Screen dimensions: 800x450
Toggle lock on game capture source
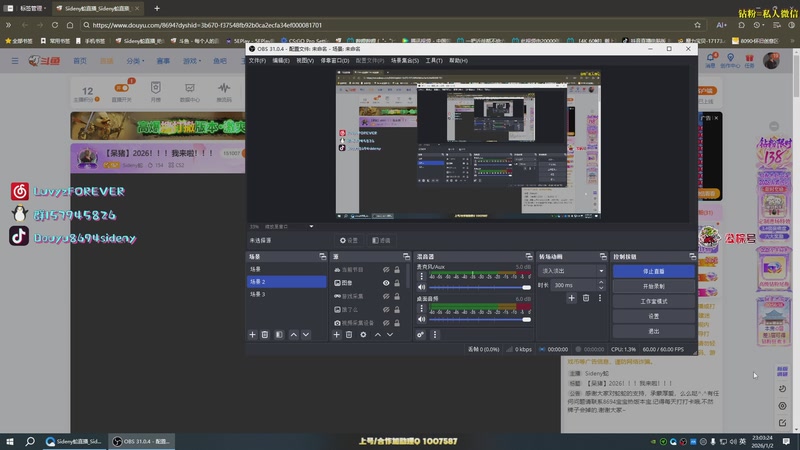click(x=397, y=296)
